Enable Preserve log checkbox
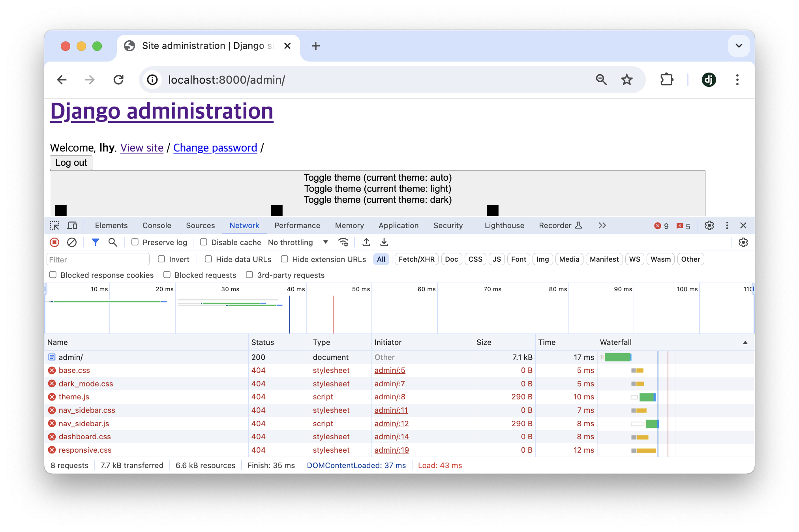Screen dimensions: 799x532 [x=135, y=242]
